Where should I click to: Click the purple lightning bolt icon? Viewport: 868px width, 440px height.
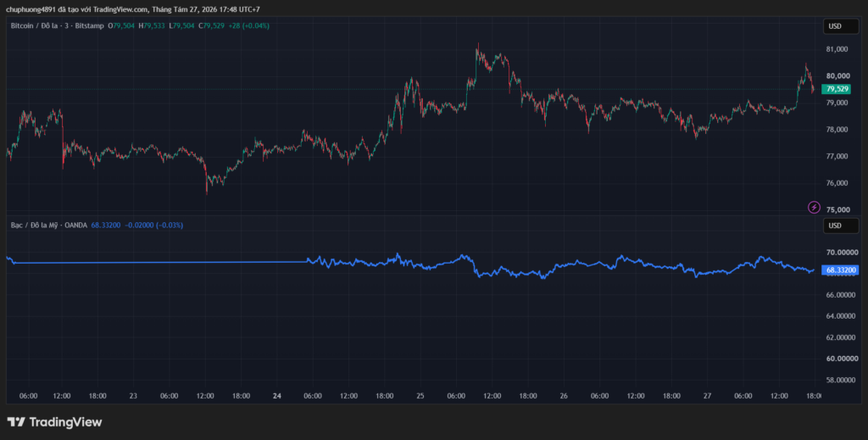tap(814, 207)
